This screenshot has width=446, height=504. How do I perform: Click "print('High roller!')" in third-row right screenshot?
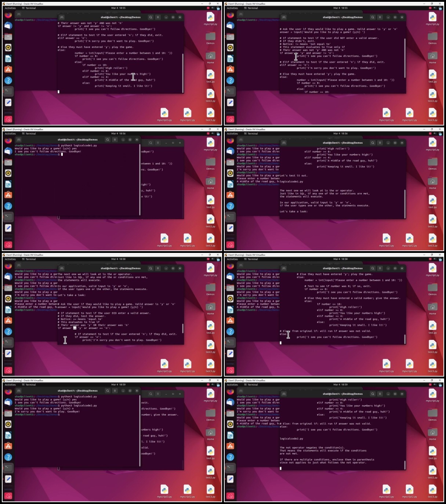(345, 307)
